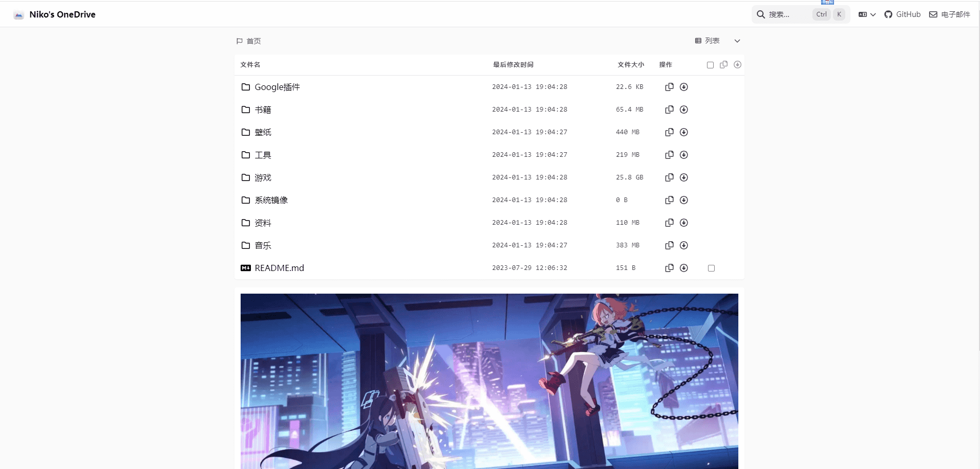Download the 书籍 folder

(x=684, y=110)
